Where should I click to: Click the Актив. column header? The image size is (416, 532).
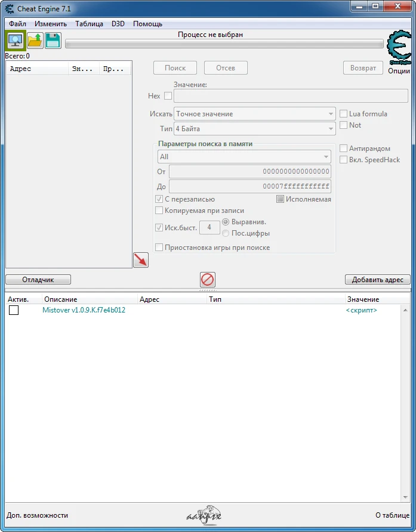point(23,299)
